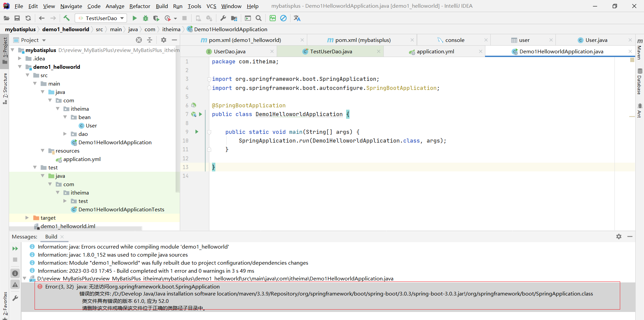The width and height of the screenshot is (644, 320).
Task: Click the Translate toolbar icon
Action: pyautogui.click(x=297, y=18)
